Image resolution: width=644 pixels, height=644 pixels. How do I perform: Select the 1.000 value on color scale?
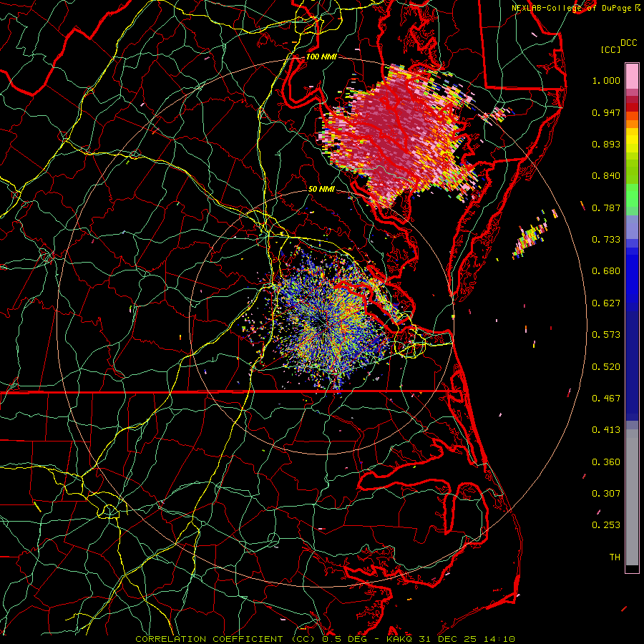[606, 80]
